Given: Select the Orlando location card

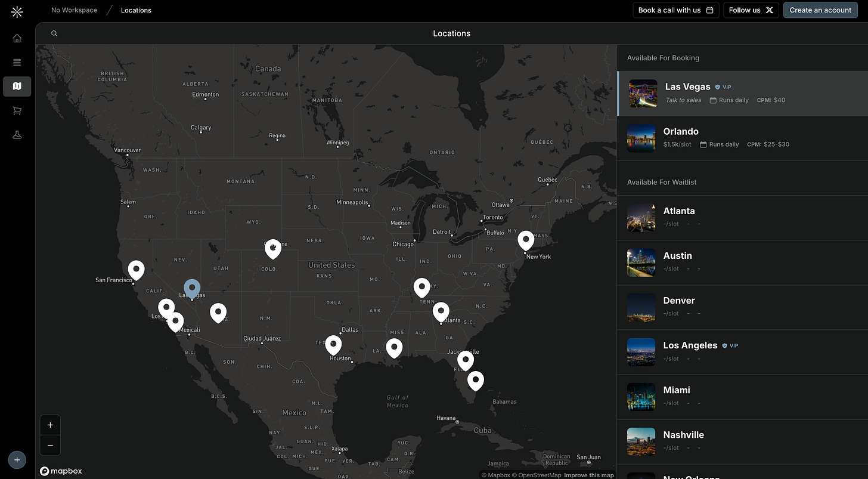Looking at the screenshot, I should [x=742, y=138].
